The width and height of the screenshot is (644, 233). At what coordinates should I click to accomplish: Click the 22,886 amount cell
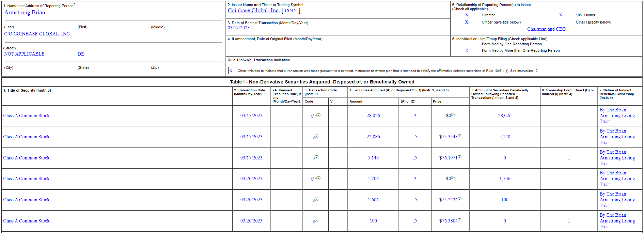point(373,137)
